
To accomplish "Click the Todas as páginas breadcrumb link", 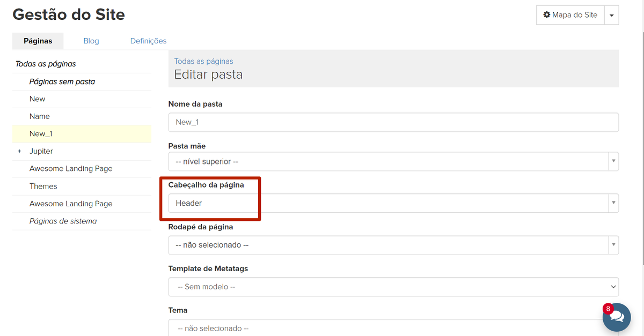I will (x=203, y=61).
